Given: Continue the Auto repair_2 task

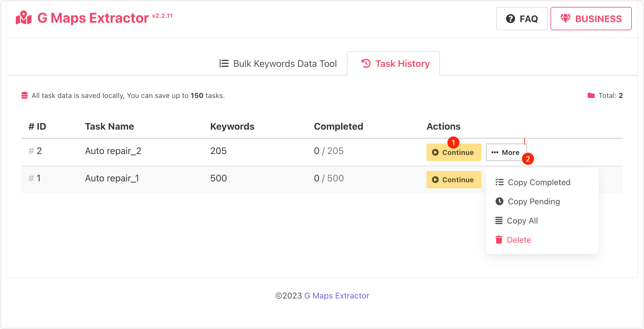Looking at the screenshot, I should pos(454,152).
